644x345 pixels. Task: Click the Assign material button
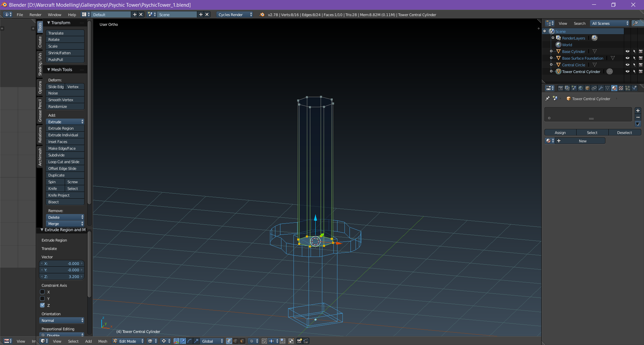(x=560, y=132)
